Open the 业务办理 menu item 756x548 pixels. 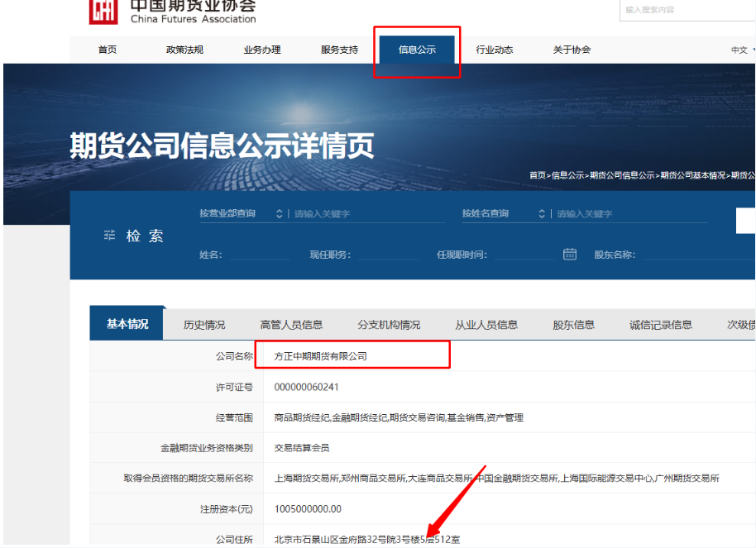[262, 50]
